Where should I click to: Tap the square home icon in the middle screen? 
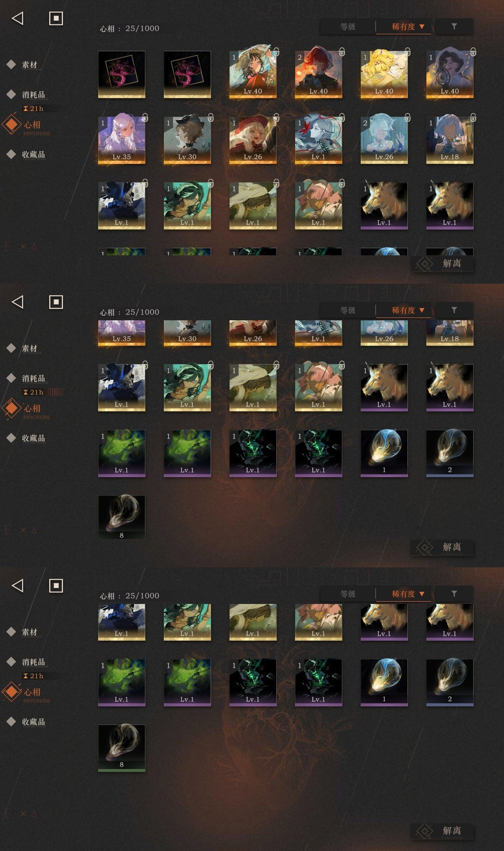click(56, 302)
